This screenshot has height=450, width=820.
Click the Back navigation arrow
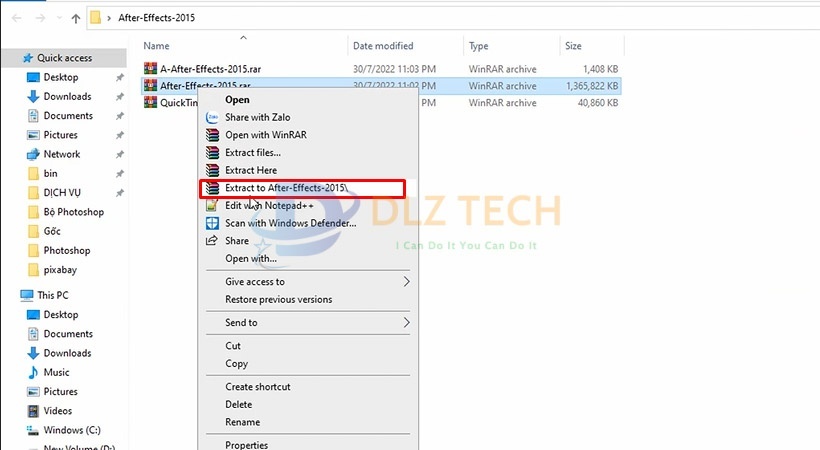click(17, 18)
